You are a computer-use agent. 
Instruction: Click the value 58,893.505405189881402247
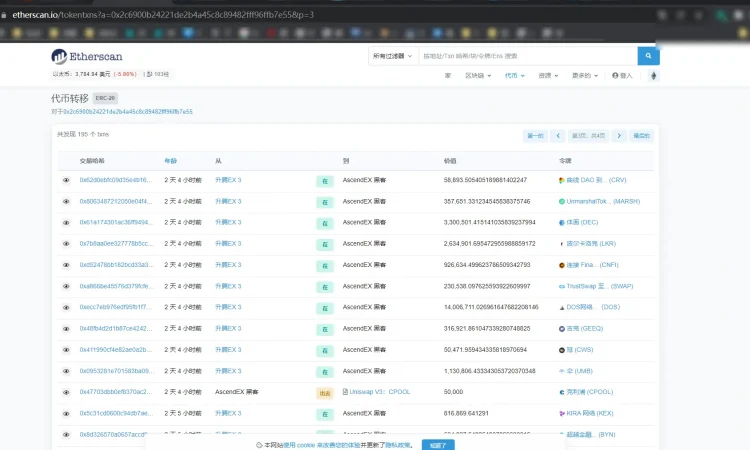pos(485,180)
